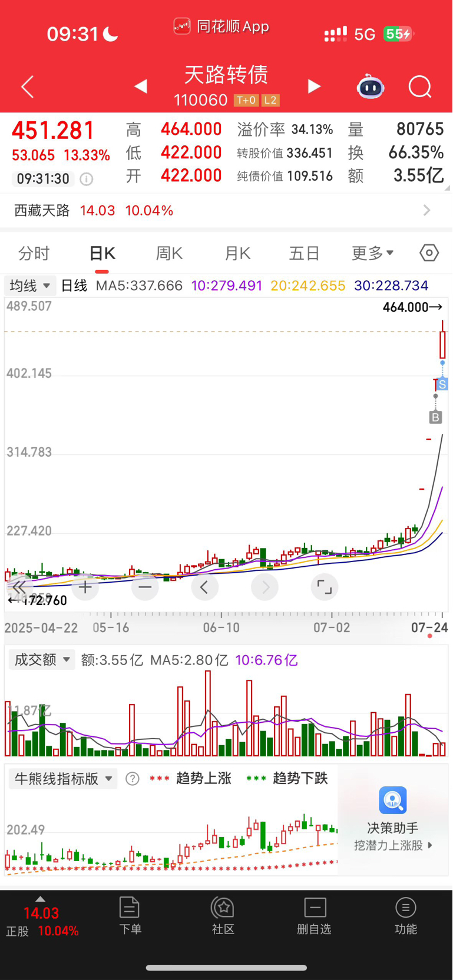Expand 正股 quote panel at bottom left
The width and height of the screenshot is (453, 980).
(x=41, y=918)
